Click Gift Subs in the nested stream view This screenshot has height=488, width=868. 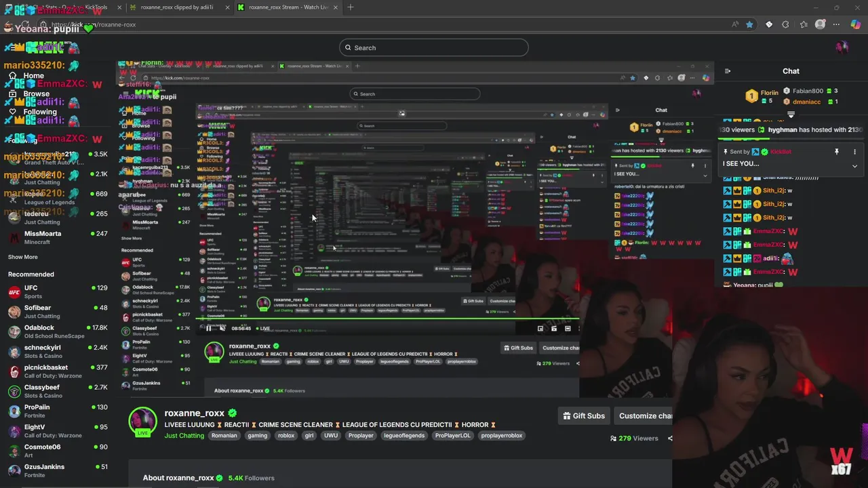517,348
